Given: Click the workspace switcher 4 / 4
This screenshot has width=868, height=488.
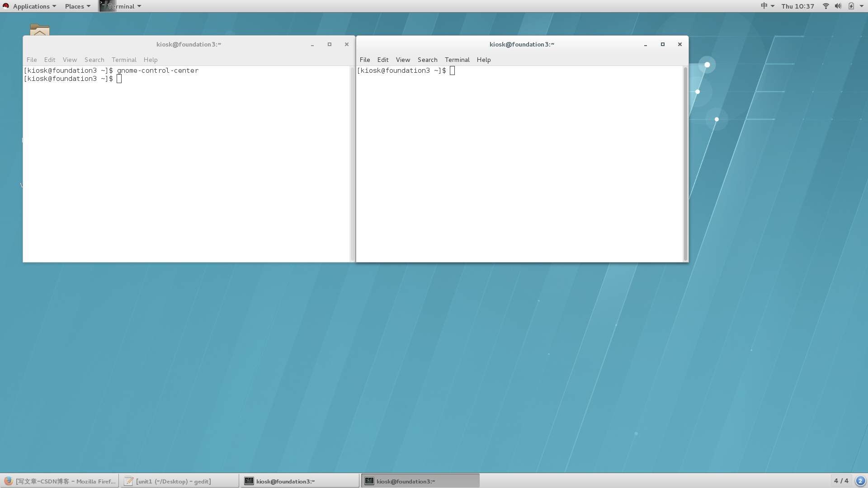Looking at the screenshot, I should tap(841, 481).
